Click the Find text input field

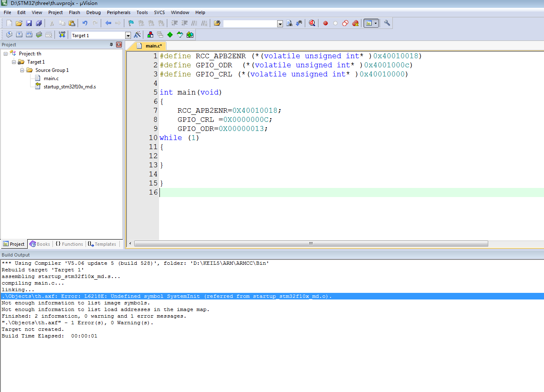tap(250, 24)
